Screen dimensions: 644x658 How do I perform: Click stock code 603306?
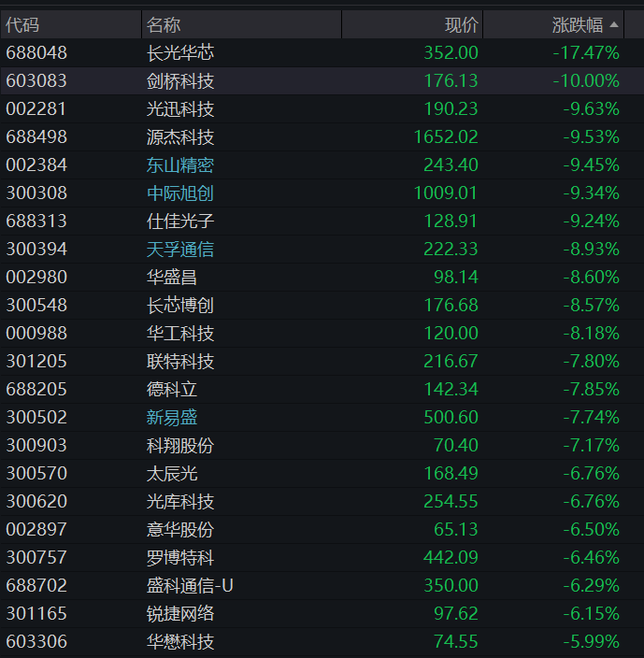click(x=36, y=641)
